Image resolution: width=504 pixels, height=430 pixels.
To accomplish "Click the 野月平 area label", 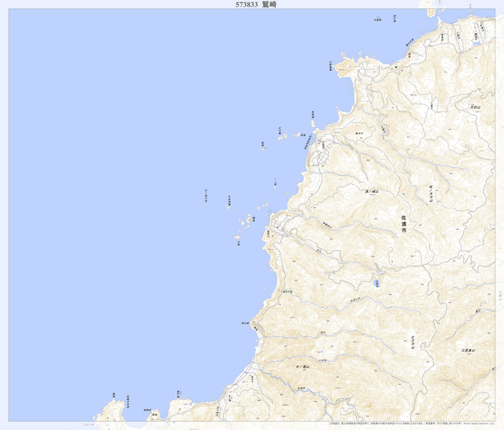I will pyautogui.click(x=359, y=134).
